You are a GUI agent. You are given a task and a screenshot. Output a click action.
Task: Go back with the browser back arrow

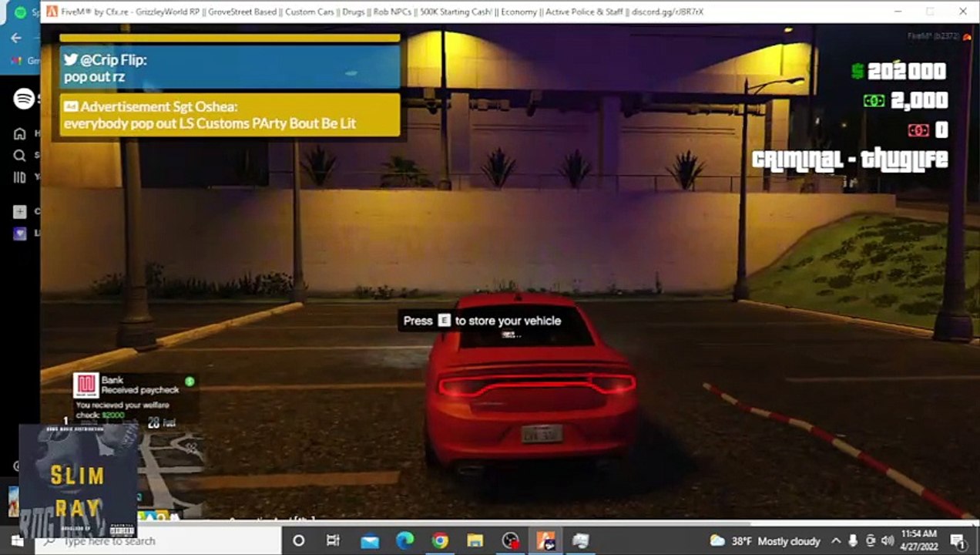(x=16, y=38)
